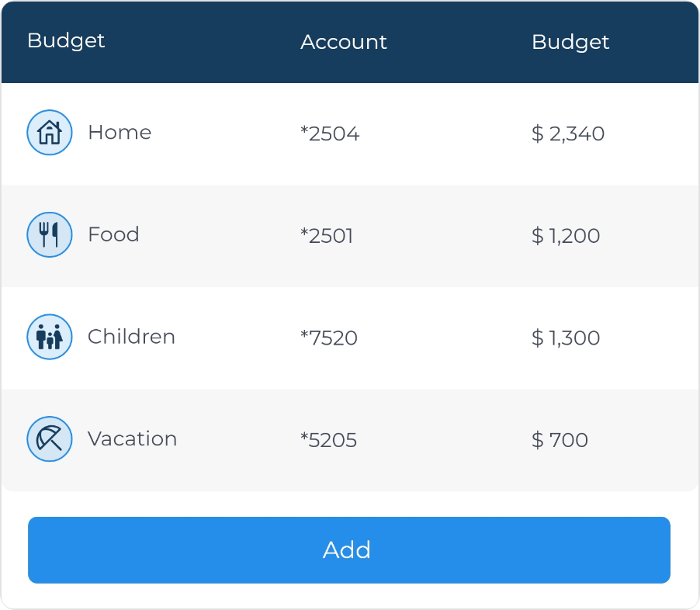Click the Account column header

[344, 42]
